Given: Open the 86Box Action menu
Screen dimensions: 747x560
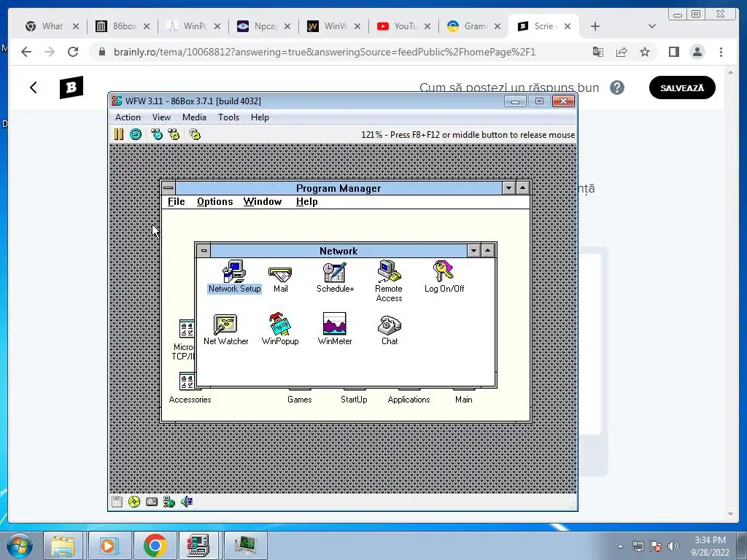Looking at the screenshot, I should point(128,117).
